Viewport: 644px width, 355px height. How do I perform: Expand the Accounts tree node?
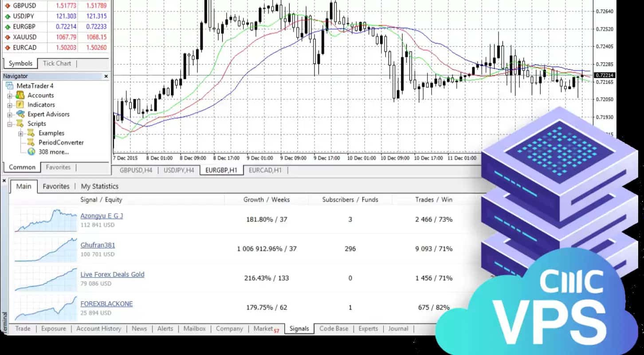9,96
